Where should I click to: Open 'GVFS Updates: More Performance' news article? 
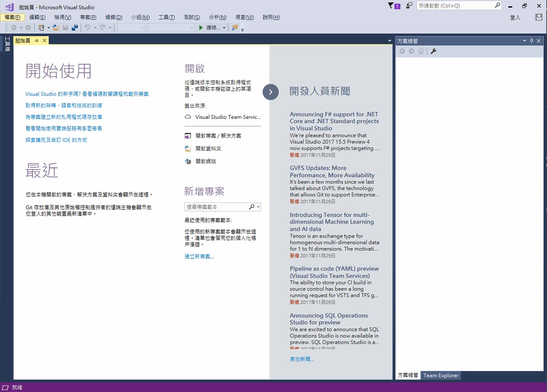pyautogui.click(x=332, y=171)
